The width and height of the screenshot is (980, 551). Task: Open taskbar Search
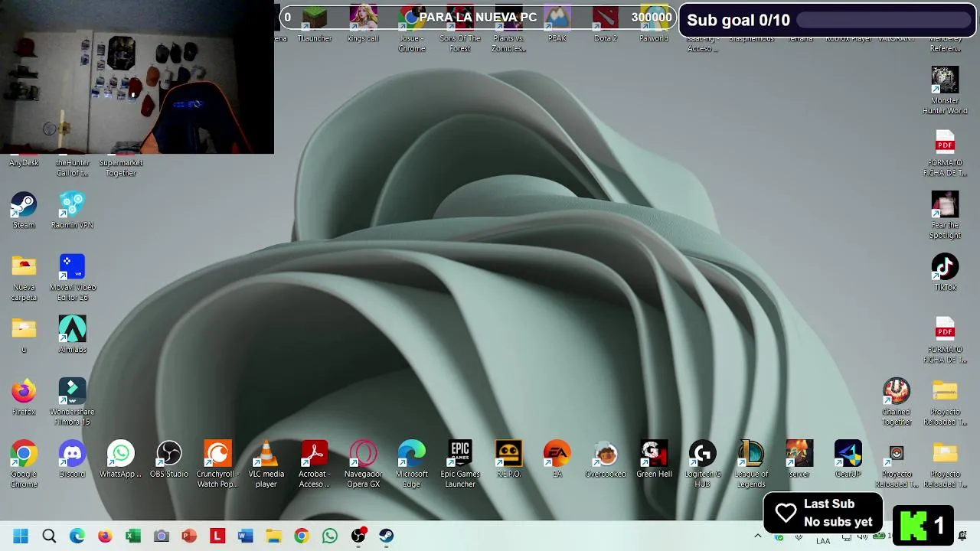[x=49, y=536]
